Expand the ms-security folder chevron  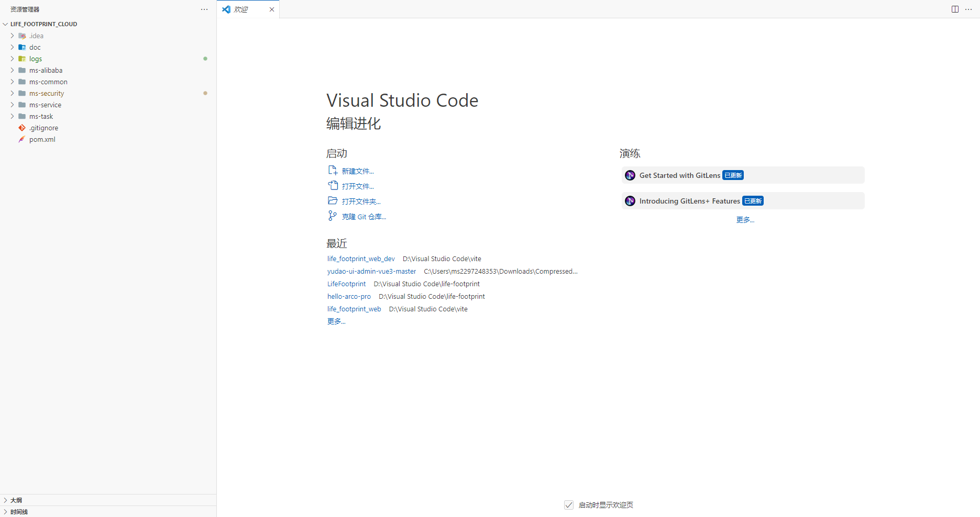12,93
